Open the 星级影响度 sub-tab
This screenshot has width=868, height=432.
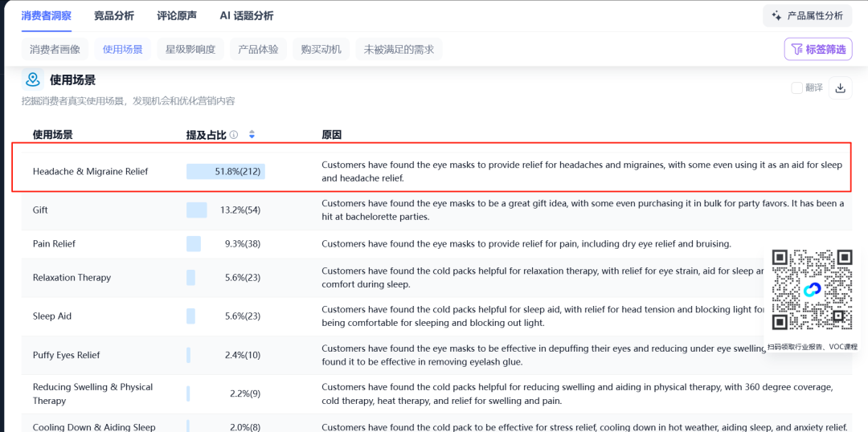point(190,49)
